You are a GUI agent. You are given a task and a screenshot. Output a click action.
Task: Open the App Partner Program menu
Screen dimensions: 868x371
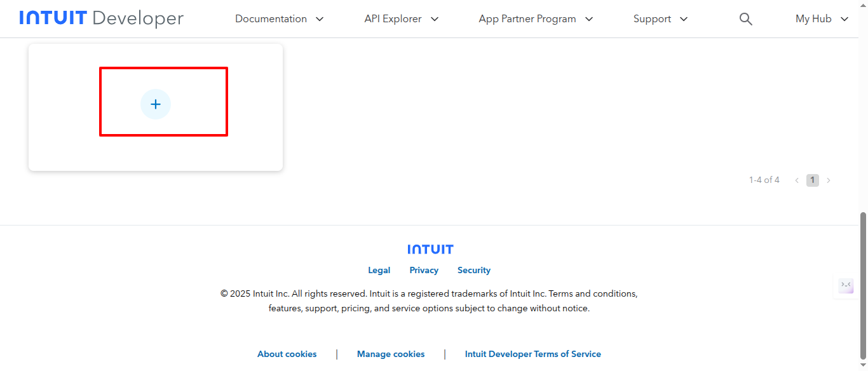(536, 19)
